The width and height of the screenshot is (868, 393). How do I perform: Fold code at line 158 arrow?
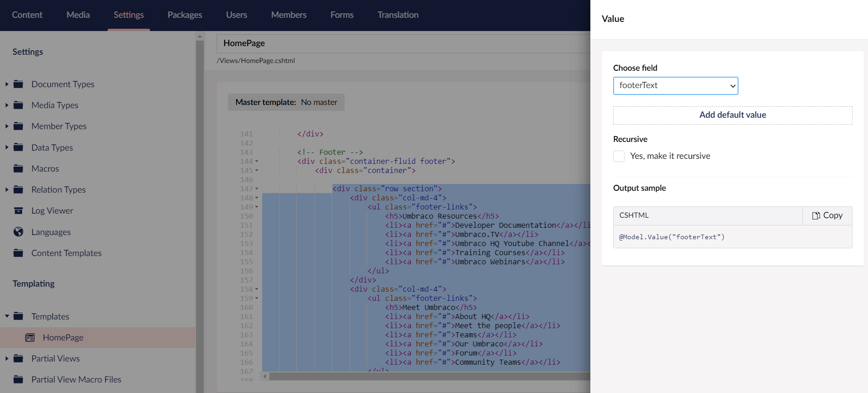pos(257,289)
